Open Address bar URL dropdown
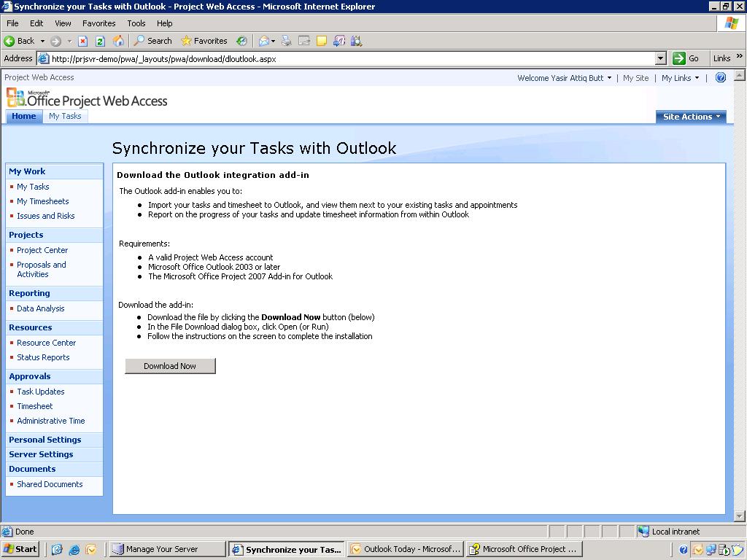The width and height of the screenshot is (747, 560). click(660, 58)
